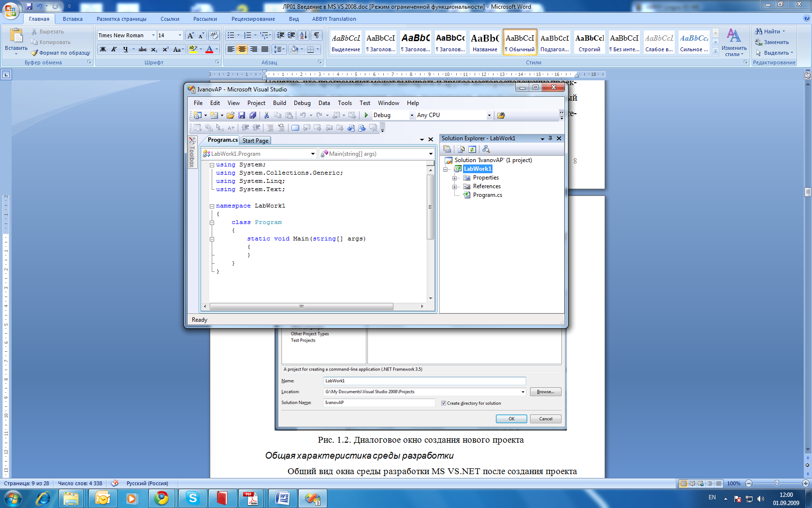Apply superscript formatting
812x508 pixels.
tap(165, 49)
